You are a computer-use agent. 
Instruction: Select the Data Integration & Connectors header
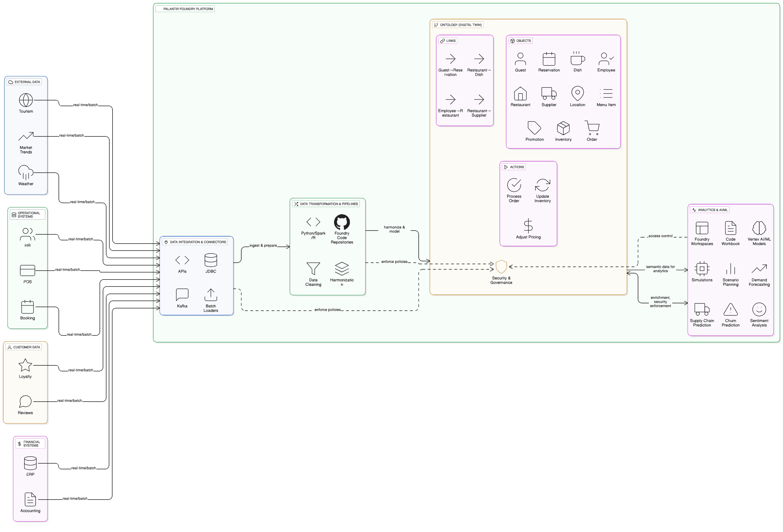click(197, 242)
